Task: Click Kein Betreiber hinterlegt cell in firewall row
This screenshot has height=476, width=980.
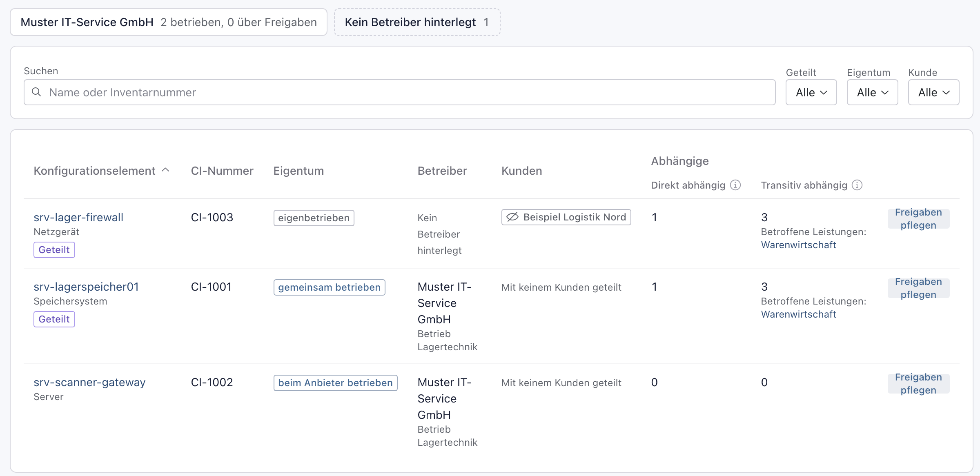Action: tap(439, 234)
